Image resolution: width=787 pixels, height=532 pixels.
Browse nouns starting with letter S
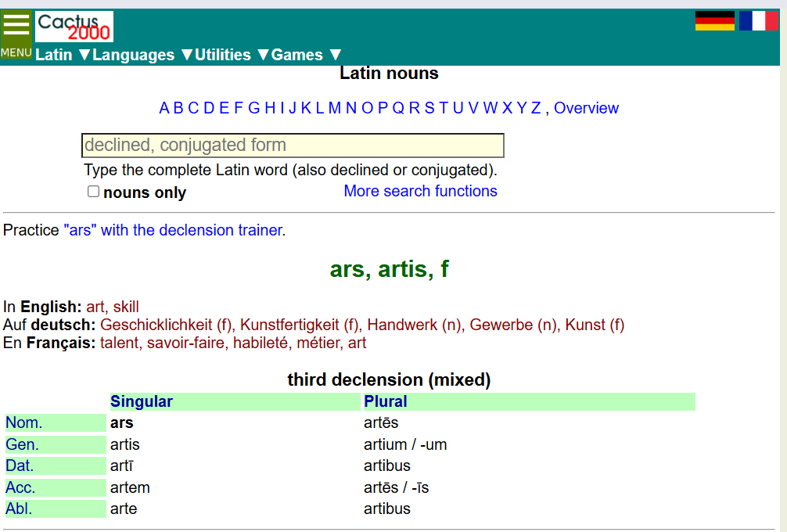pos(429,108)
